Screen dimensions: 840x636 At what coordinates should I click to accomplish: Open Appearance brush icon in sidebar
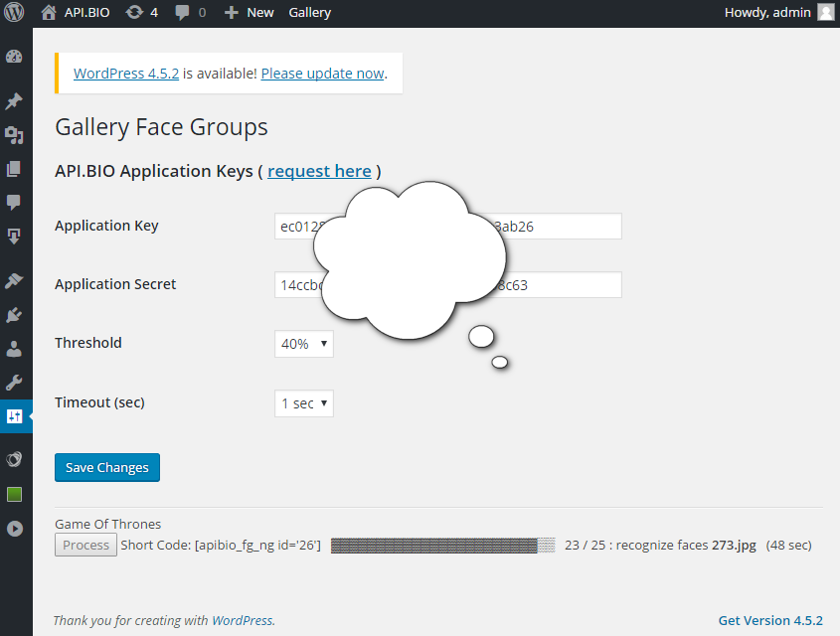click(14, 280)
